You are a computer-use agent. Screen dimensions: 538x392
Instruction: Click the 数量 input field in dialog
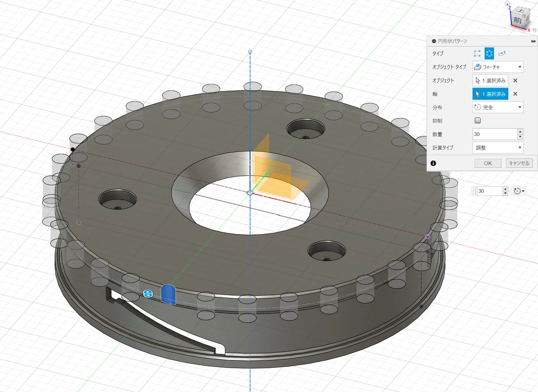(x=495, y=134)
